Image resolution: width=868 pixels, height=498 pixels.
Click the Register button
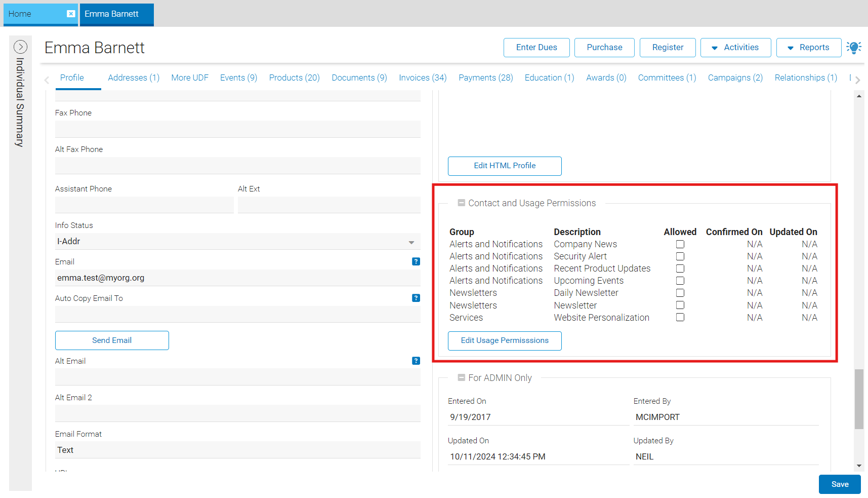coord(668,48)
